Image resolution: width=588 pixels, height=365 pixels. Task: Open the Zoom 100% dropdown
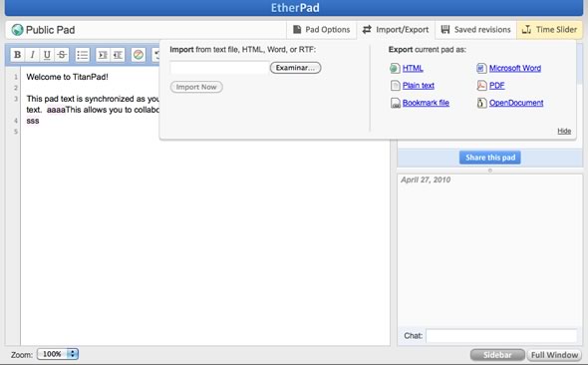pyautogui.click(x=58, y=354)
